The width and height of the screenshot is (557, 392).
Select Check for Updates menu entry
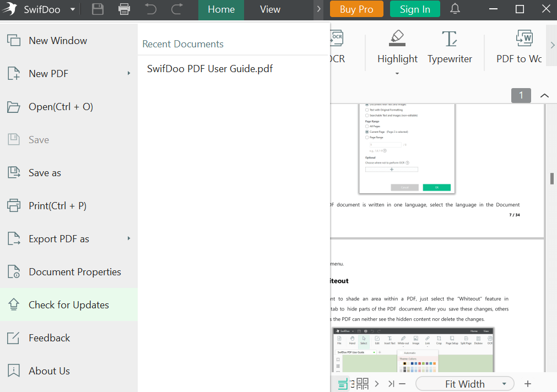tap(68, 304)
